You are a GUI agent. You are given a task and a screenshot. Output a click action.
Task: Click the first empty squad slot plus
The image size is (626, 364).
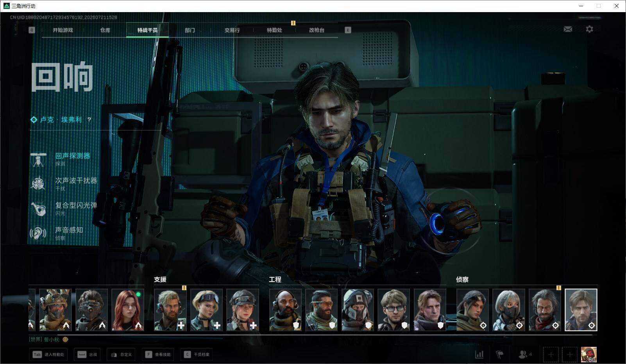tap(551, 355)
